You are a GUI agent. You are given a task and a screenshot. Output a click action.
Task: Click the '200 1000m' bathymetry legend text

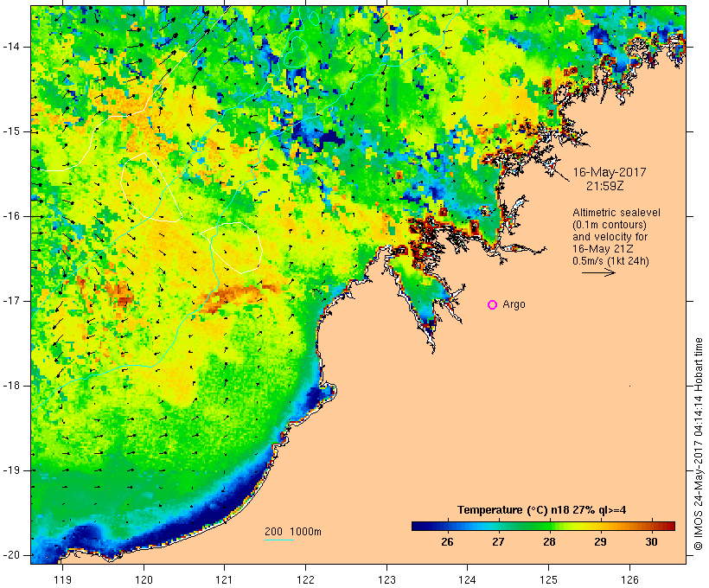[x=293, y=532]
